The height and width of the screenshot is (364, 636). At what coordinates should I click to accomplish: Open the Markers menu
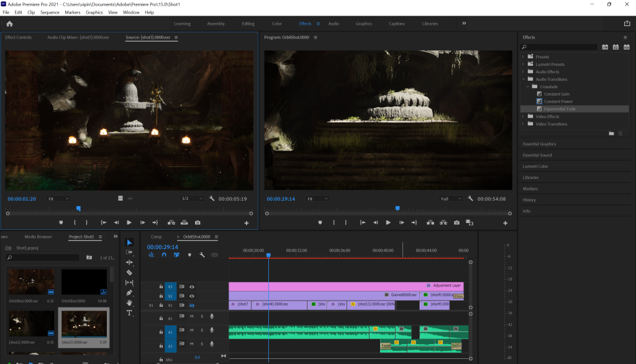coord(73,12)
